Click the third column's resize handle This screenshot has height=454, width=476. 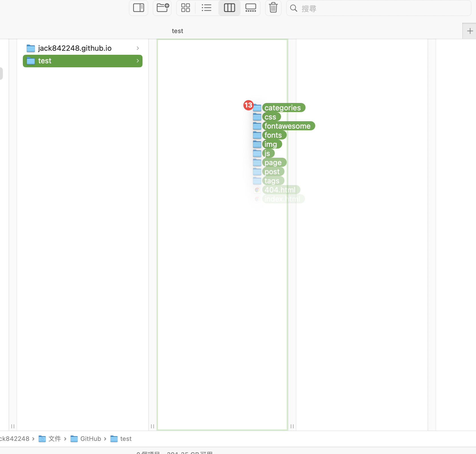tap(292, 426)
